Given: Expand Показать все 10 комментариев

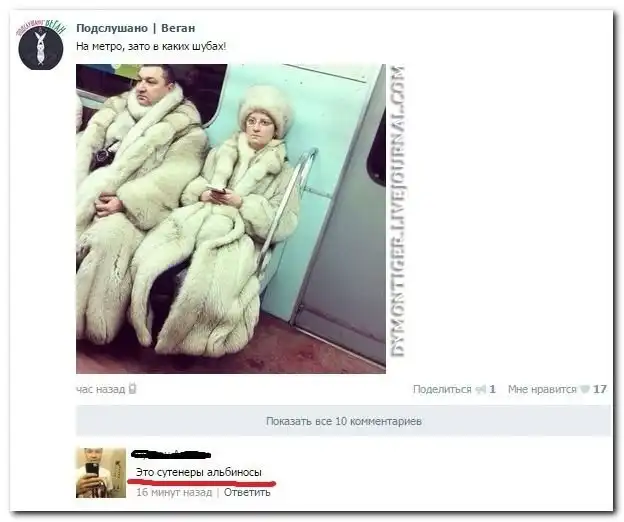Looking at the screenshot, I should [x=343, y=421].
